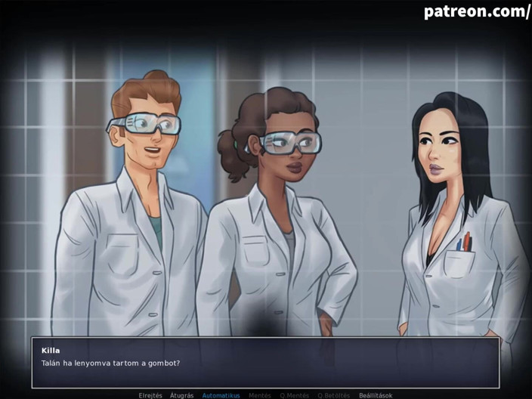Viewport: 532px width, 399px height.
Task: Open the Mentés save menu
Action: pyautogui.click(x=259, y=395)
